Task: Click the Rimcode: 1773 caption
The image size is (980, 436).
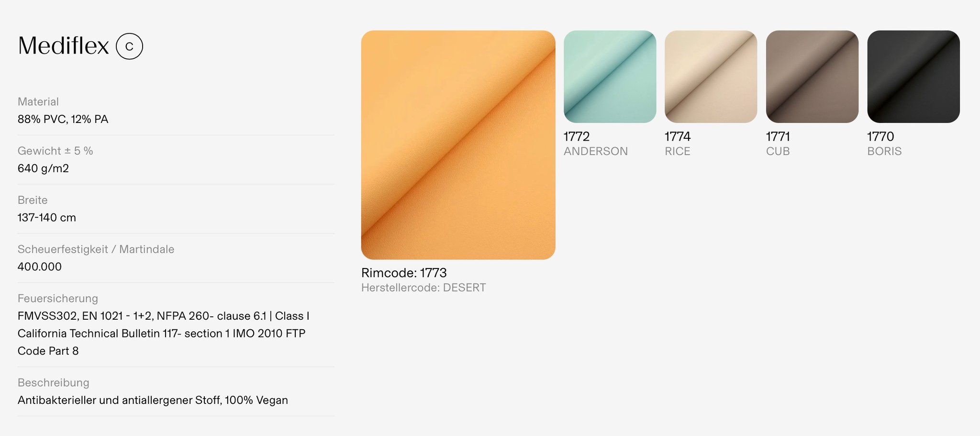Action: click(404, 273)
